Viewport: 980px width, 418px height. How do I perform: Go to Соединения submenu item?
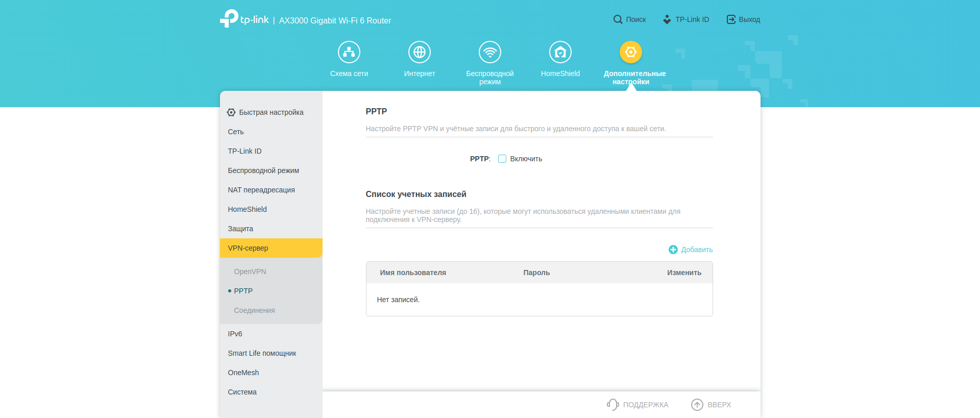[254, 310]
